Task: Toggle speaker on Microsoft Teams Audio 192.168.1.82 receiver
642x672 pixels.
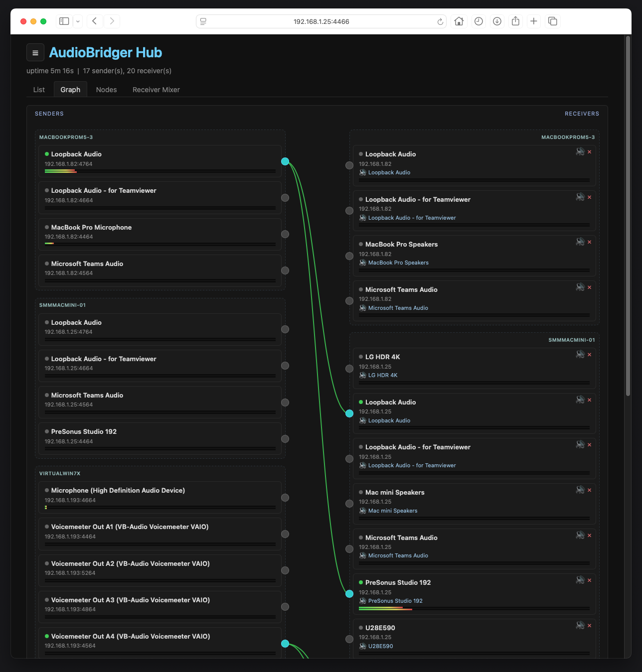Action: pos(580,287)
